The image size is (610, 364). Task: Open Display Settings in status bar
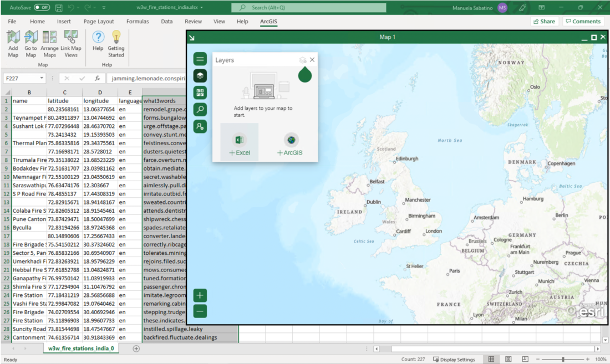point(454,360)
